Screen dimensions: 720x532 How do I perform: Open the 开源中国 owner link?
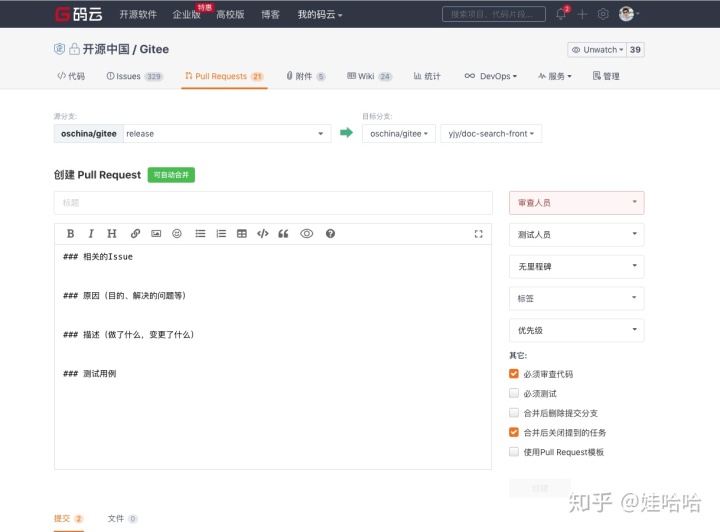106,49
